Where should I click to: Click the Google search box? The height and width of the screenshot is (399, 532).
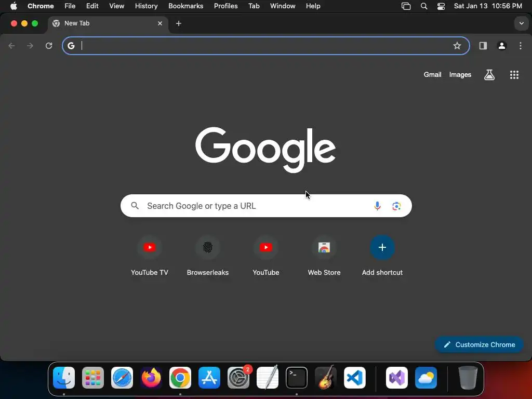pos(266,206)
